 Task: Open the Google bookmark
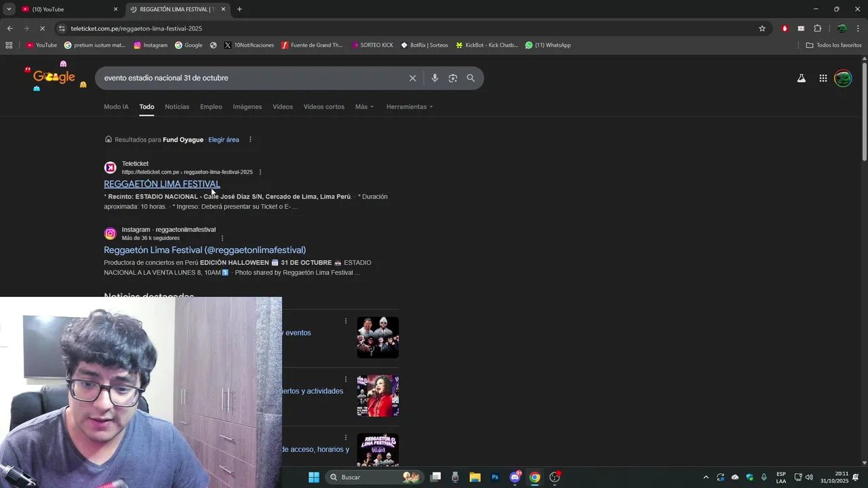[x=189, y=45]
